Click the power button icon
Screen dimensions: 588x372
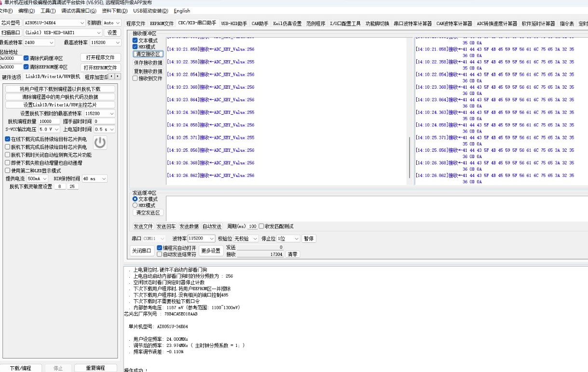tap(100, 143)
